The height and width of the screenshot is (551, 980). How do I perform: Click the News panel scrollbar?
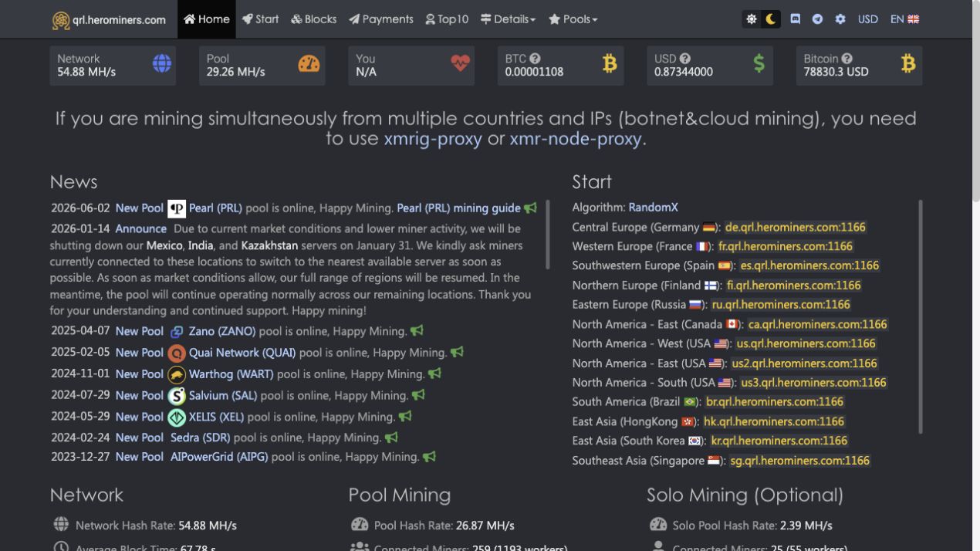tap(548, 235)
